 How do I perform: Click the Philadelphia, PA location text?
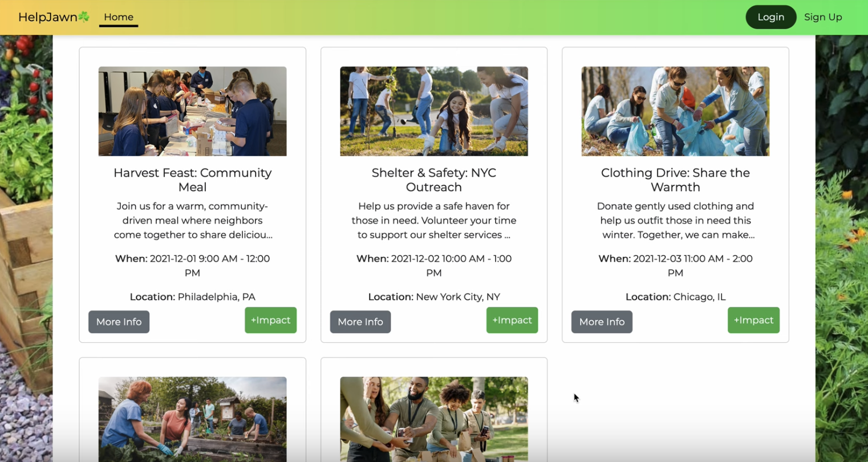click(x=217, y=297)
